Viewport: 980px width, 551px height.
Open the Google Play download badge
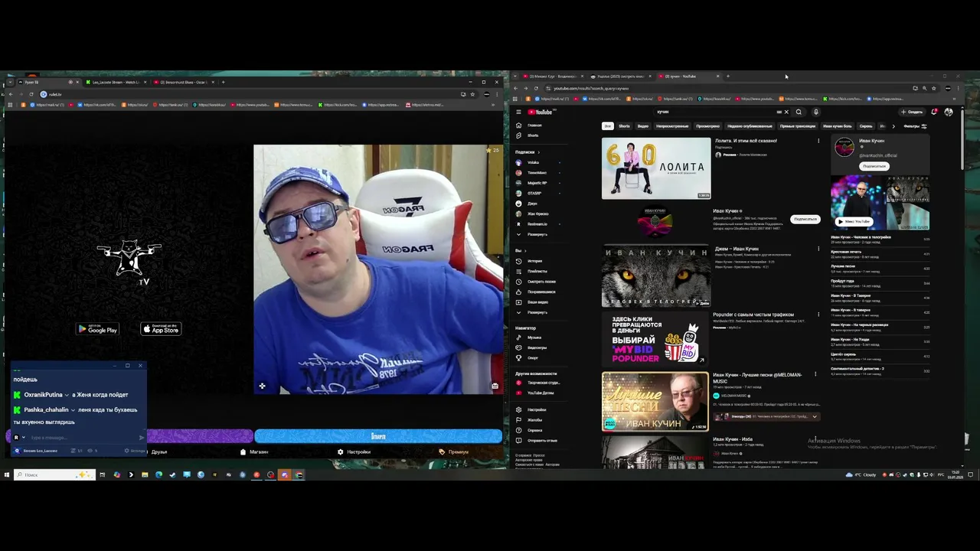97,329
